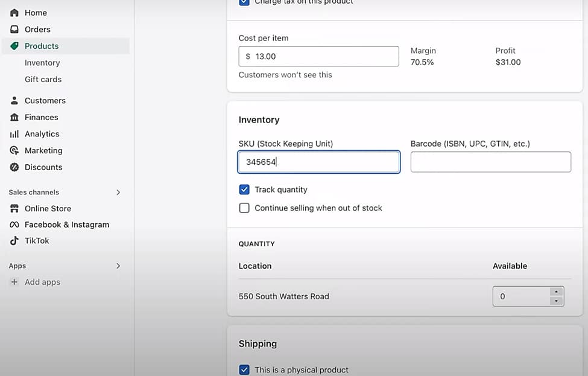Open the Finances section icon
588x376 pixels.
click(14, 117)
